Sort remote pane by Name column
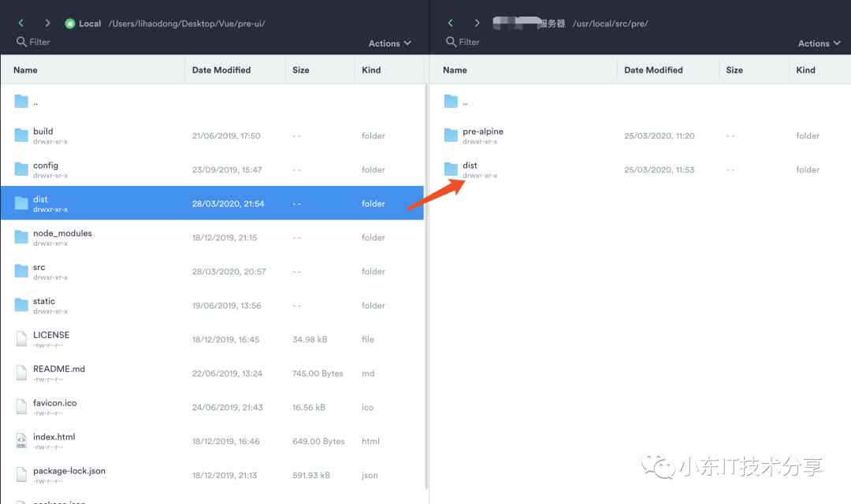Screen dimensions: 851x504 pos(455,70)
